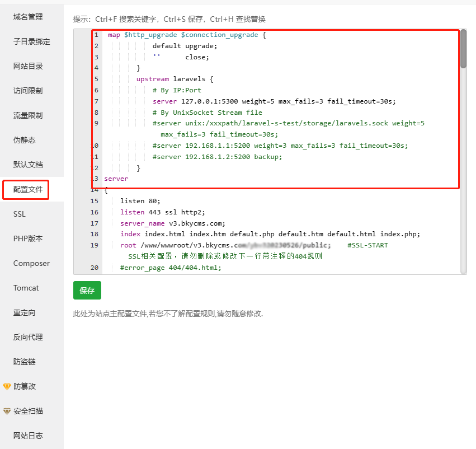Click the '#server 192.168.1.1:5200 weight=3' line
476x449 pixels.
coord(280,146)
